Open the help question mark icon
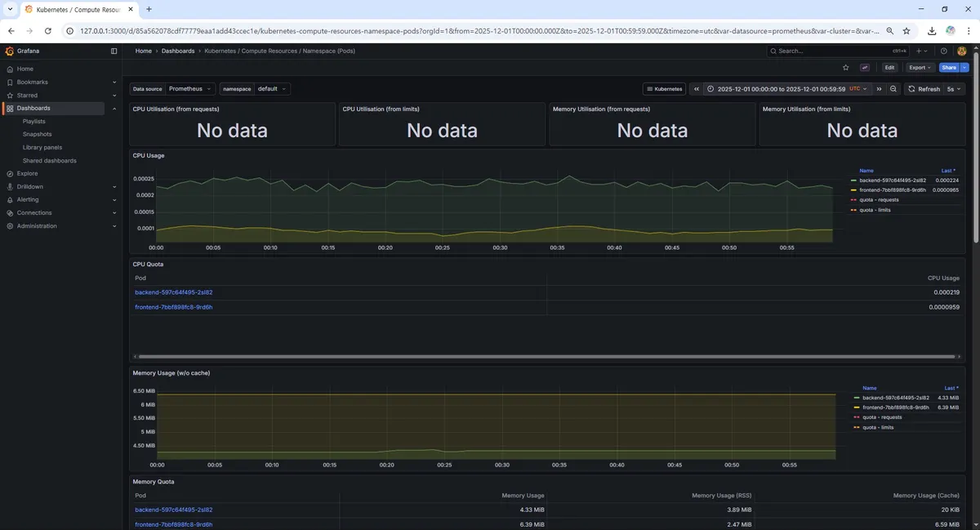980x530 pixels. point(944,51)
